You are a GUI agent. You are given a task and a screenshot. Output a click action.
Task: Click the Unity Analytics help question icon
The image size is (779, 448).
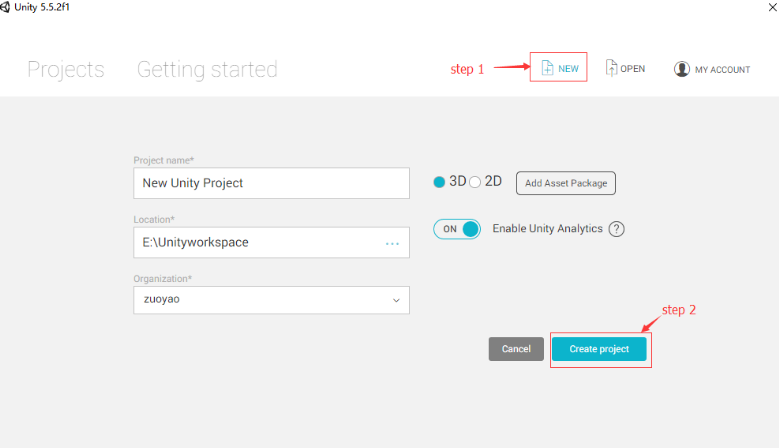click(617, 229)
